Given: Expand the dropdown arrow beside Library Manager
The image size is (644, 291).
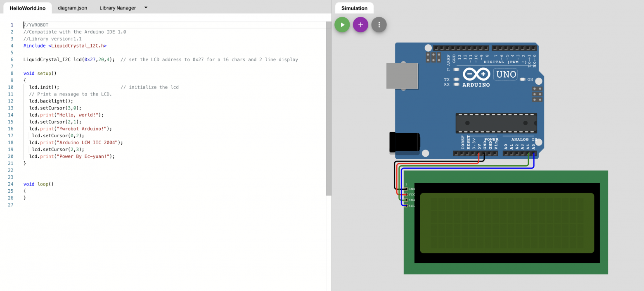Looking at the screenshot, I should pos(146,8).
